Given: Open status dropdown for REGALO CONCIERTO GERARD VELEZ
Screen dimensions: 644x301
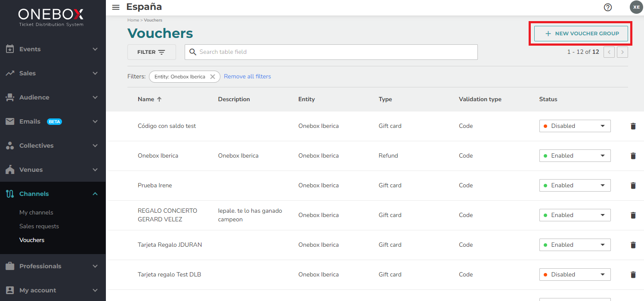Looking at the screenshot, I should click(x=575, y=215).
